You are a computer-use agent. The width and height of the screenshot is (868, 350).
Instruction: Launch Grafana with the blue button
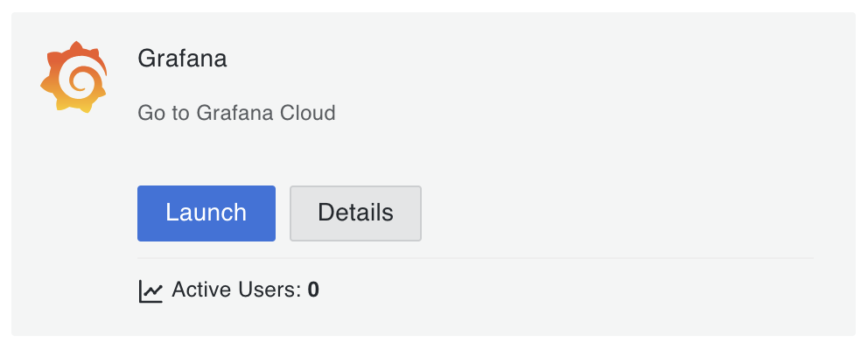[x=206, y=213]
